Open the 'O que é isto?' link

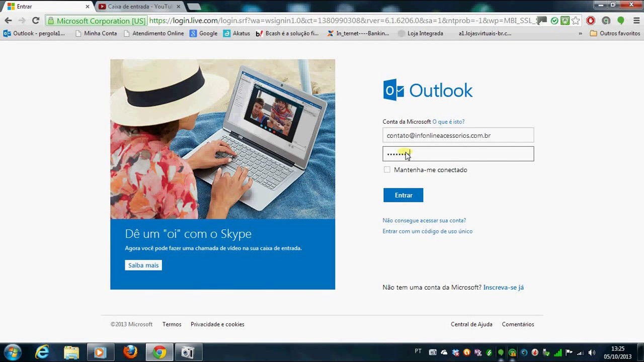(x=448, y=122)
